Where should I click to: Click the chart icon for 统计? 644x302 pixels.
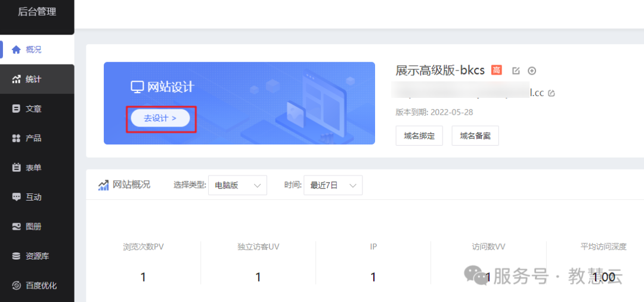16,79
